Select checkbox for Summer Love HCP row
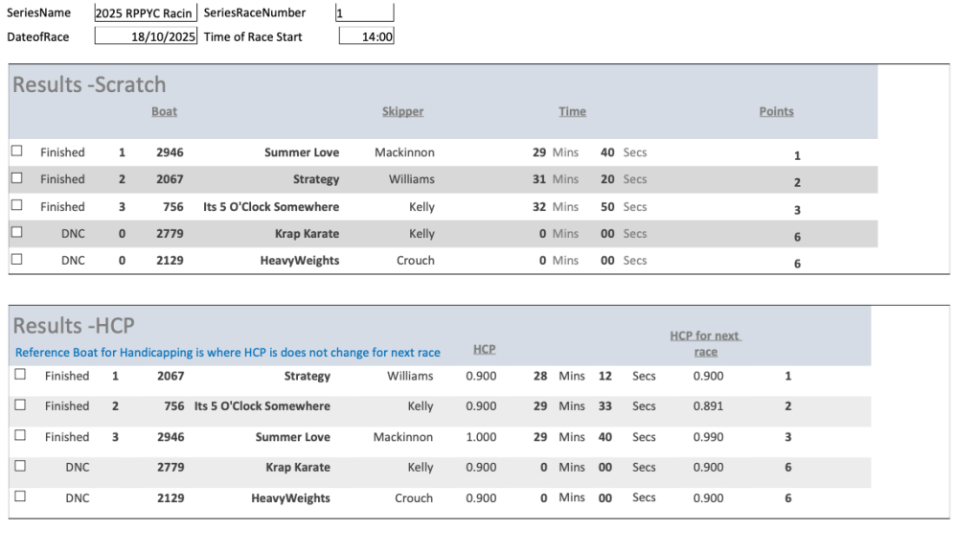980x555 pixels. pyautogui.click(x=20, y=435)
